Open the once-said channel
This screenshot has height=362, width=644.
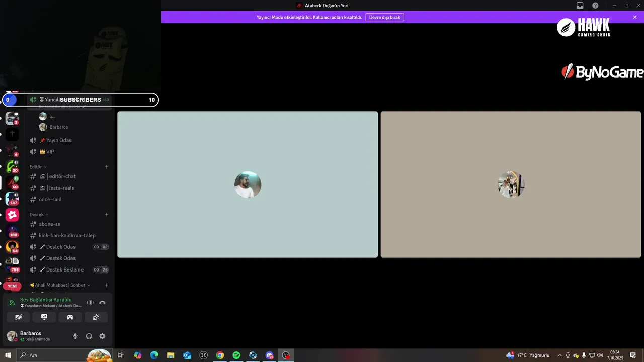69,200
